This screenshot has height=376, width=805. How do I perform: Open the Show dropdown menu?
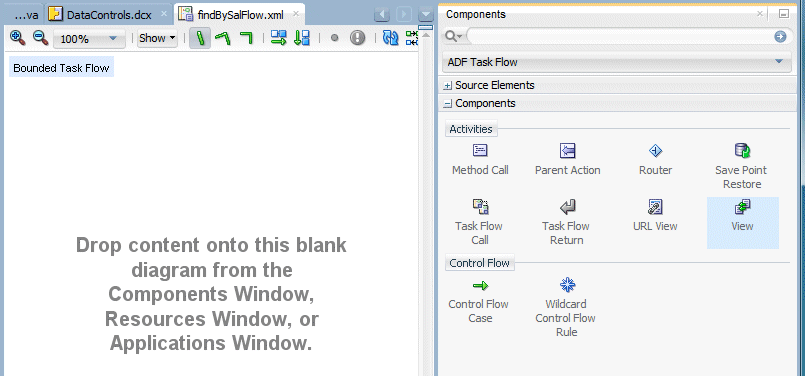157,38
